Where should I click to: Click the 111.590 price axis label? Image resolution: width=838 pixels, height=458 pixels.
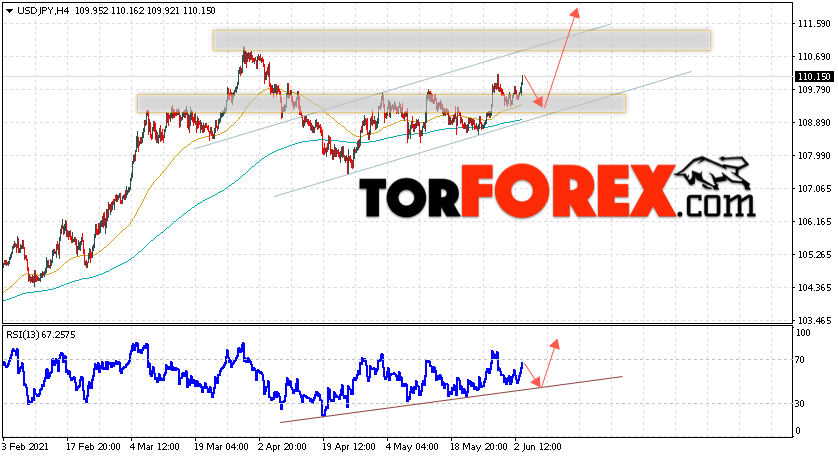click(x=814, y=24)
